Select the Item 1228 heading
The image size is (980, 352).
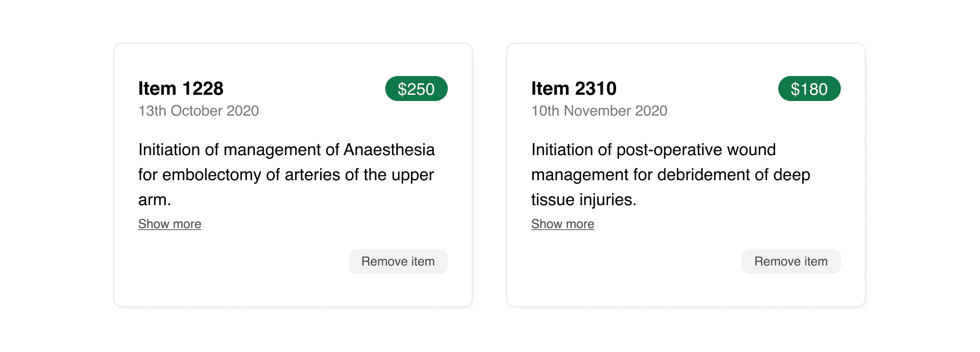(181, 89)
